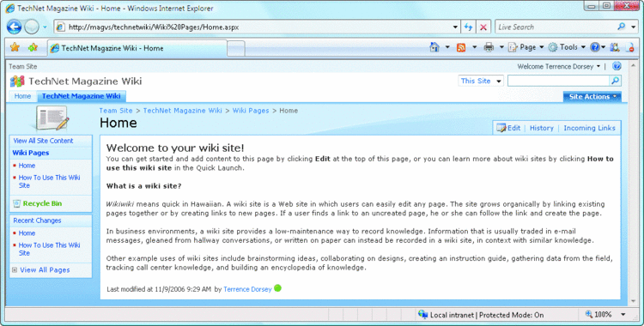Click the TechNet Magazine Wiki site logo icon
The height and width of the screenshot is (326, 644).
[x=17, y=81]
